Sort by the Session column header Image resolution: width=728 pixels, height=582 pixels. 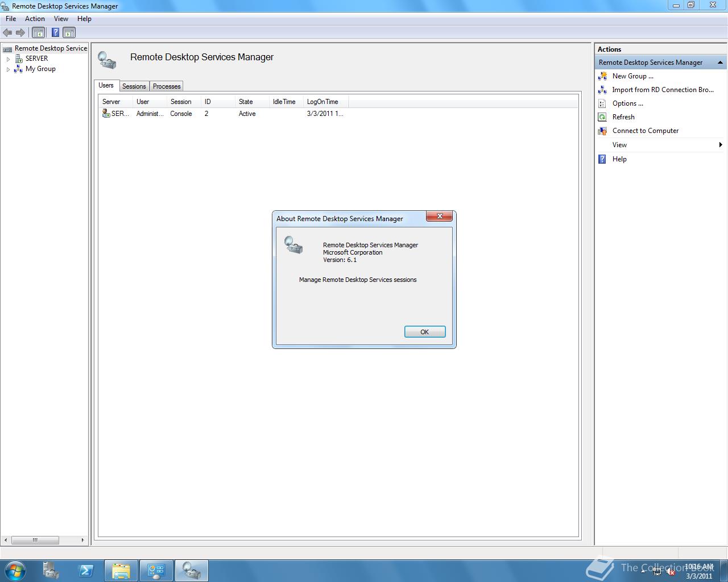184,102
